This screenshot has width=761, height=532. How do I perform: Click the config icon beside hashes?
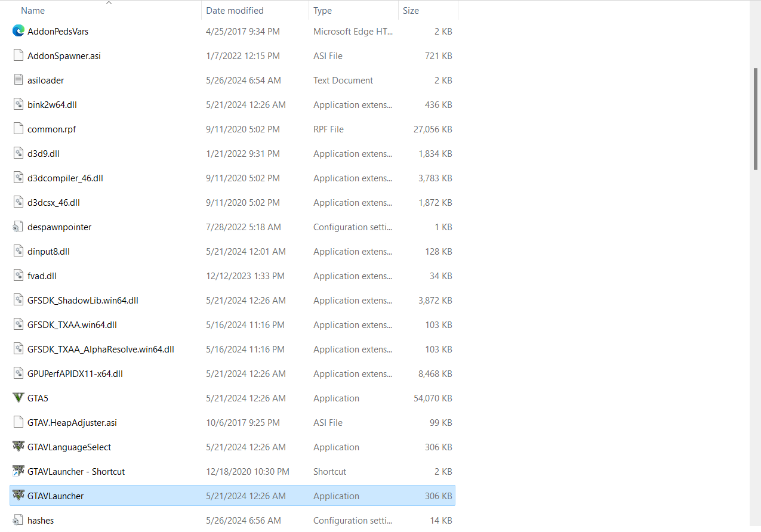click(19, 520)
